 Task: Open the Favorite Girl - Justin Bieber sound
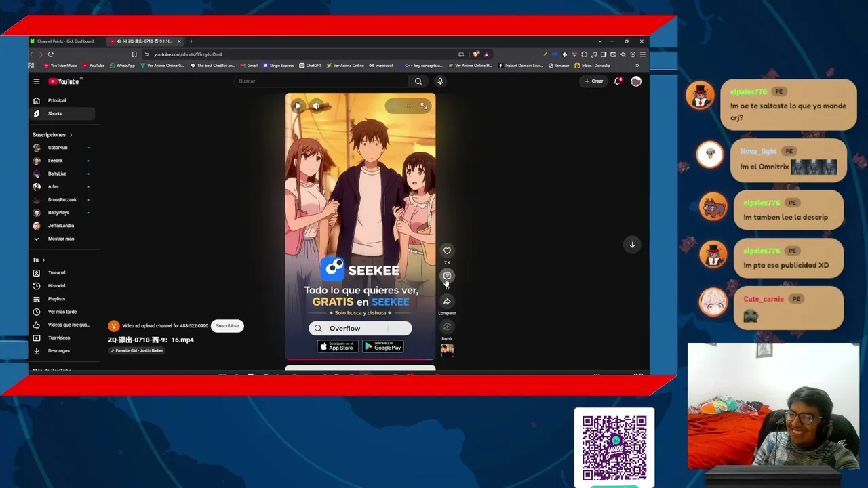pos(138,350)
